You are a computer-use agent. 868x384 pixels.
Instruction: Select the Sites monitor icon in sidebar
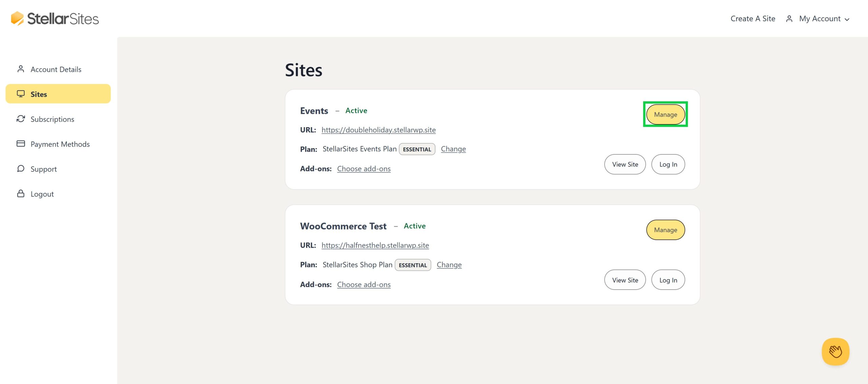[x=21, y=94]
